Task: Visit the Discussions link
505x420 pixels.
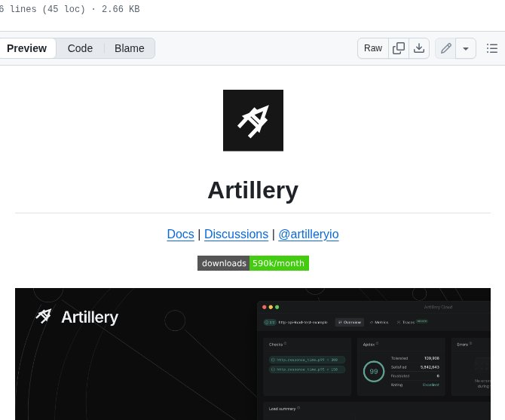Action: (236, 234)
